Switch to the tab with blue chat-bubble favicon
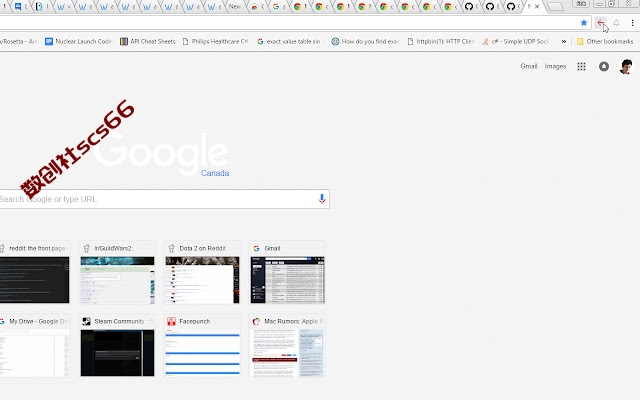Screen dimensions: 640x400 [x=19, y=7]
